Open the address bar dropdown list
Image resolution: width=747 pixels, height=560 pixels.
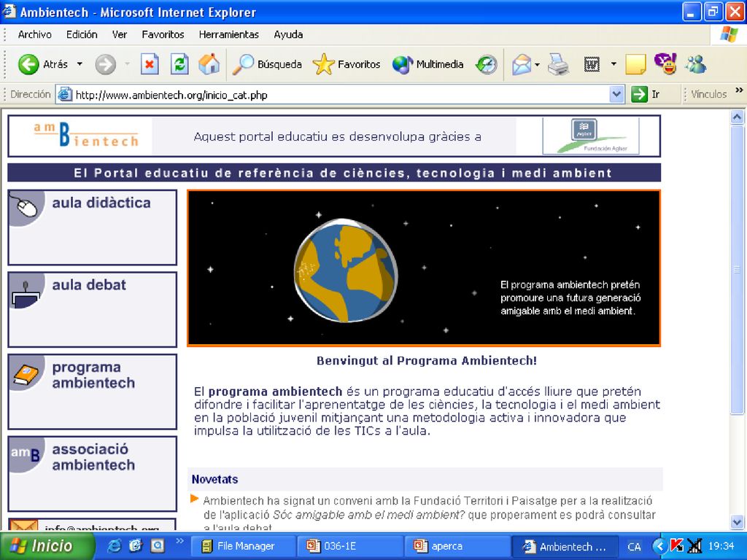point(616,94)
